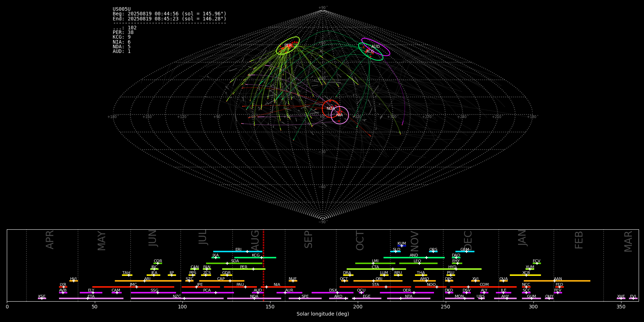
Task: Click the MAR month label in timeline
Action: click(628, 241)
